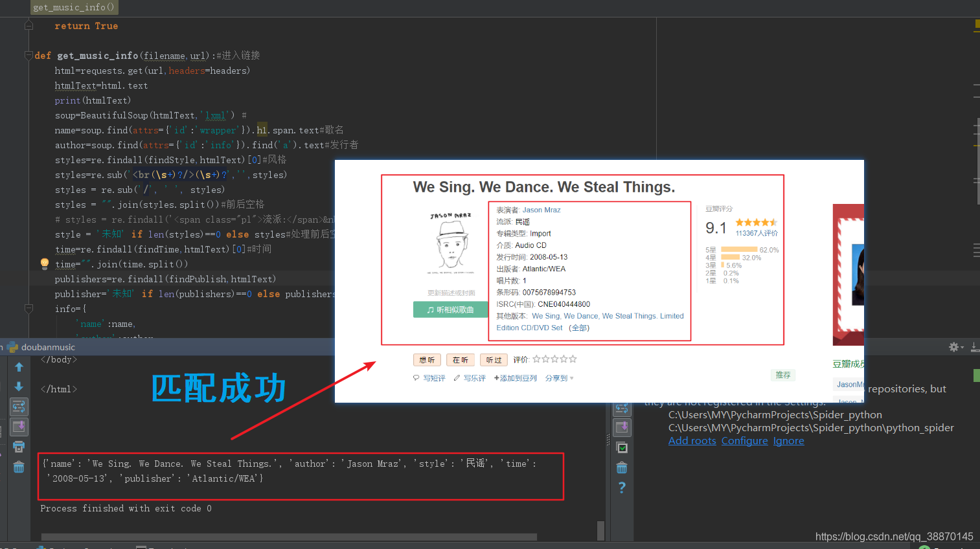Click the code line 'htmlText=html.text'
This screenshot has width=980, height=549.
101,85
